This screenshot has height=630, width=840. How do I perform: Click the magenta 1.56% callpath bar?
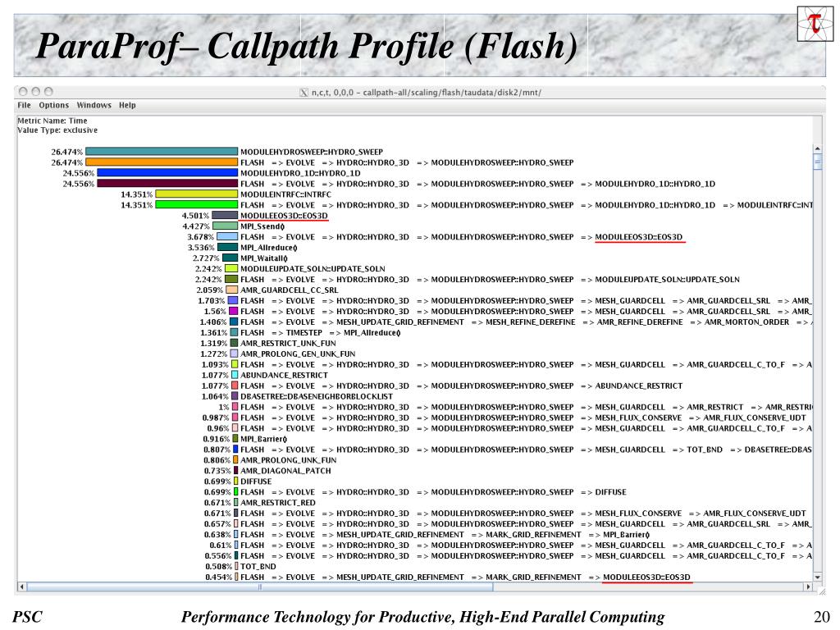coord(233,311)
